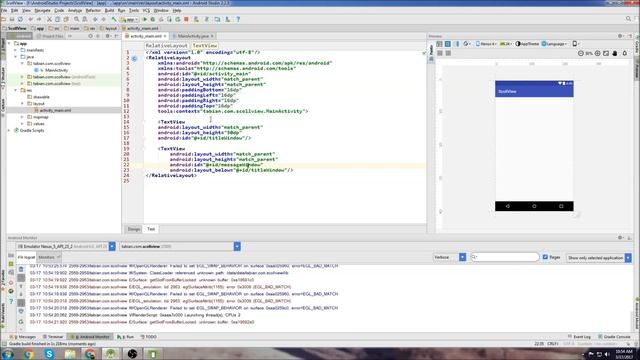Toggle Design and Blueprint view in Preview

(x=457, y=44)
